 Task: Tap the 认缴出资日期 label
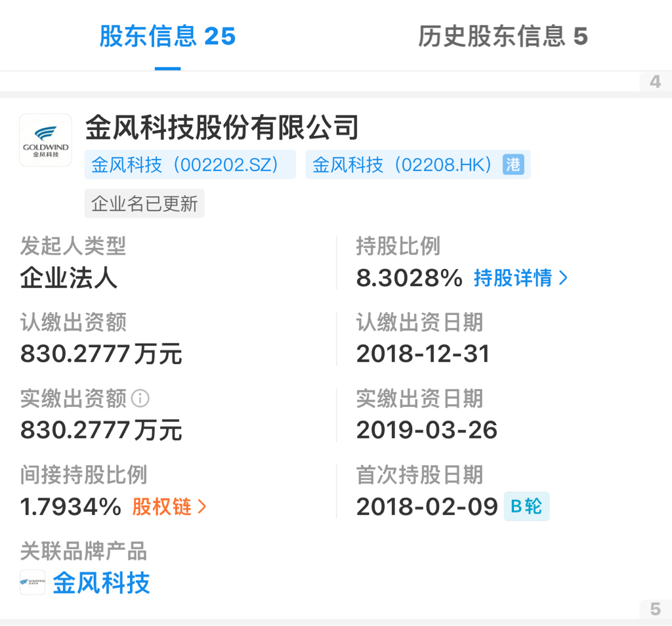419,322
